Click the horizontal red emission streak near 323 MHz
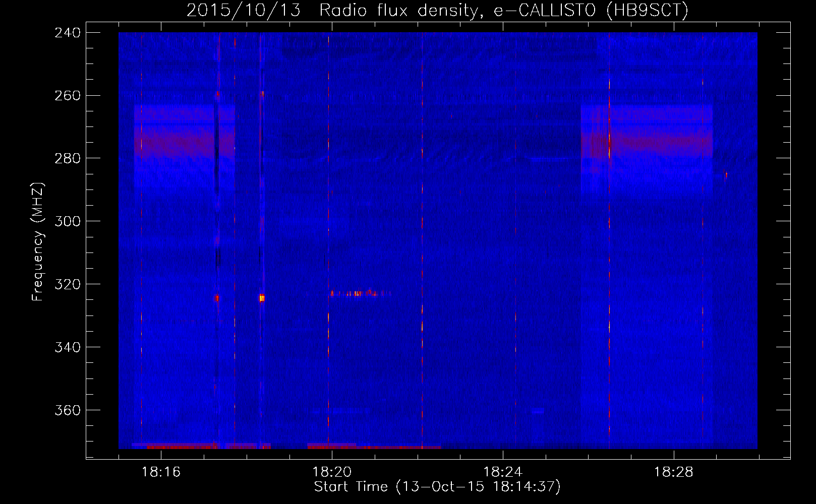 [361, 293]
